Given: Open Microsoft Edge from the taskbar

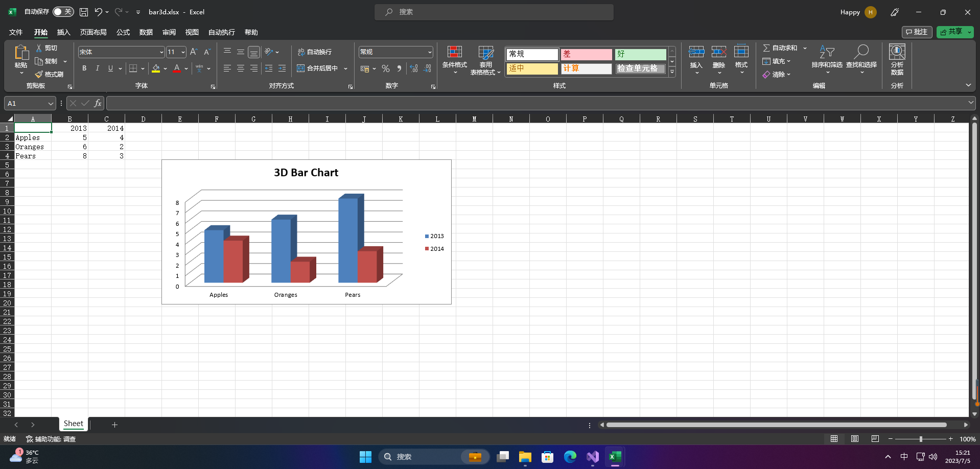Looking at the screenshot, I should tap(570, 457).
